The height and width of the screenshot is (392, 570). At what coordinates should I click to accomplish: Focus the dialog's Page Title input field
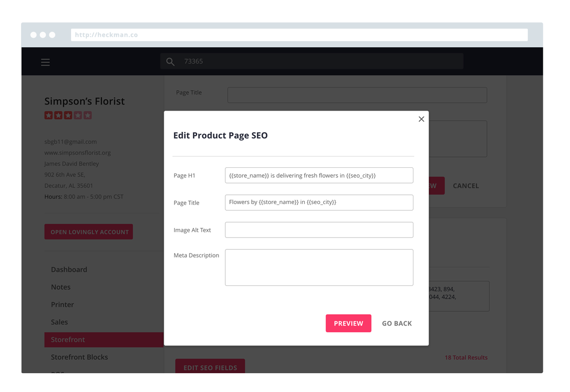click(x=319, y=202)
